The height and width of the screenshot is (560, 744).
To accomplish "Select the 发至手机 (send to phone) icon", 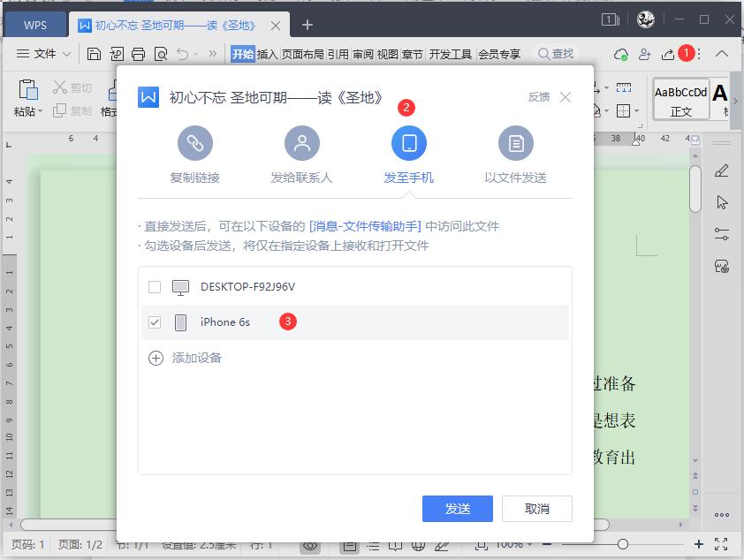I will click(x=408, y=143).
